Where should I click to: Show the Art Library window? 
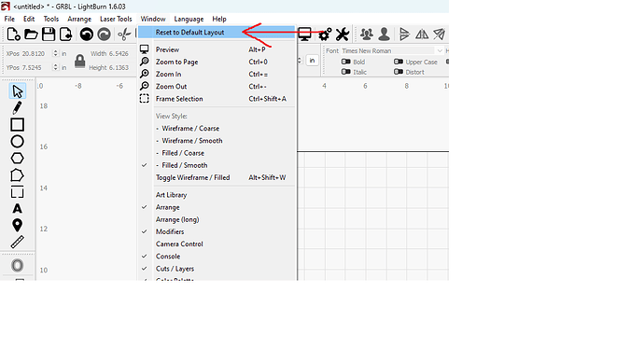click(x=217, y=195)
